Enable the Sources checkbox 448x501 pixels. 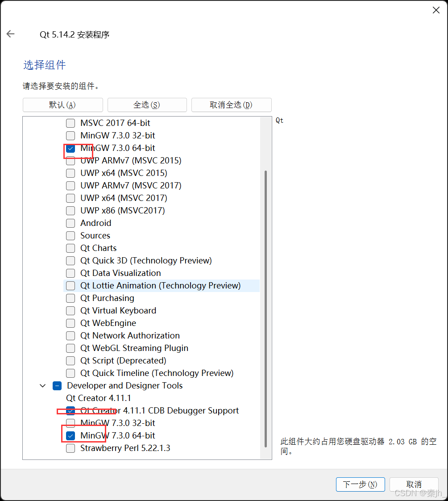[70, 236]
